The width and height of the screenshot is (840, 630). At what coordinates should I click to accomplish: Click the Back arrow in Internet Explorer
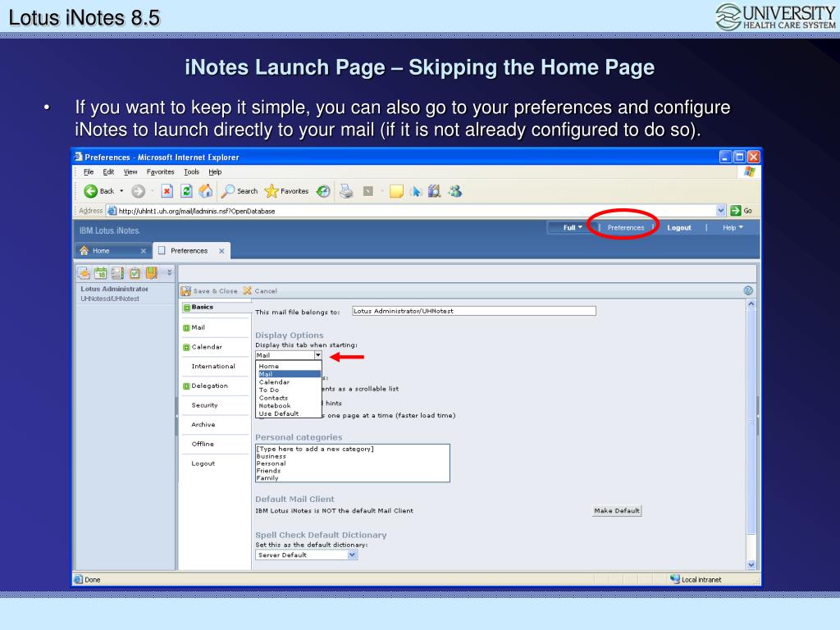90,191
